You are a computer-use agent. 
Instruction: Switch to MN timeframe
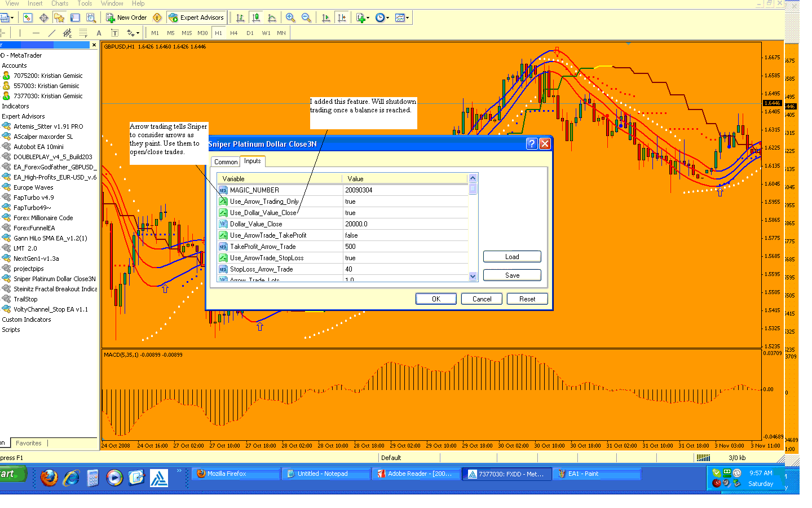click(x=281, y=33)
